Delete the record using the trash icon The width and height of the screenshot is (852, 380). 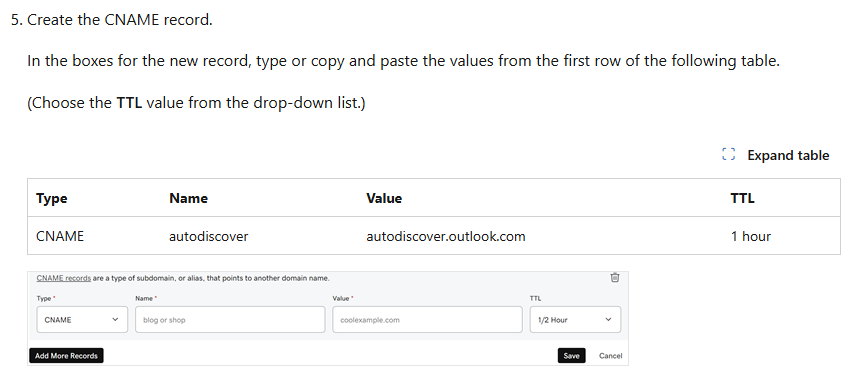pos(615,277)
